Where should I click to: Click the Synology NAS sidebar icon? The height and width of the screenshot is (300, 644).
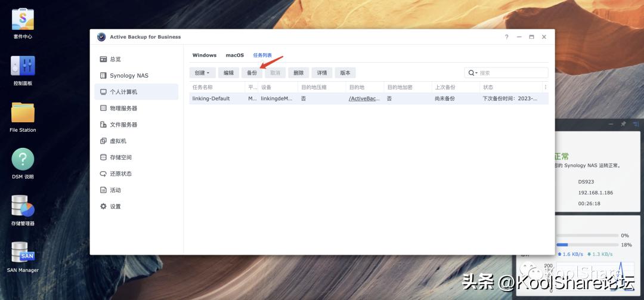pos(103,76)
